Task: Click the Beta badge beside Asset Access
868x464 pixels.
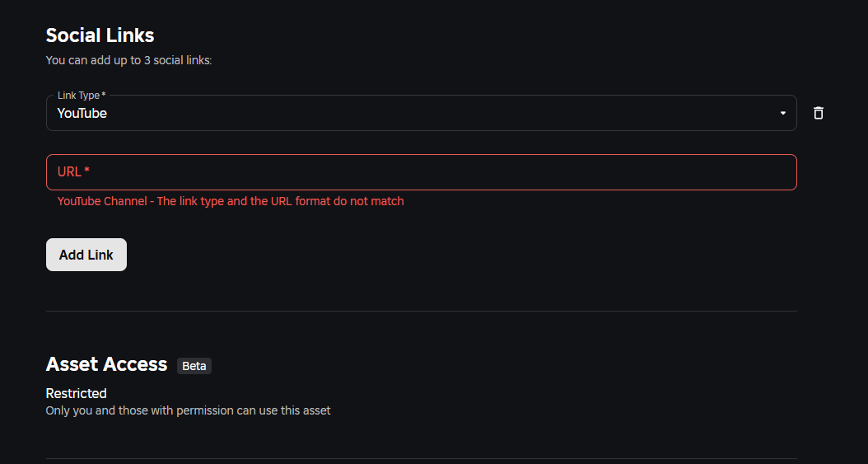Action: (194, 366)
